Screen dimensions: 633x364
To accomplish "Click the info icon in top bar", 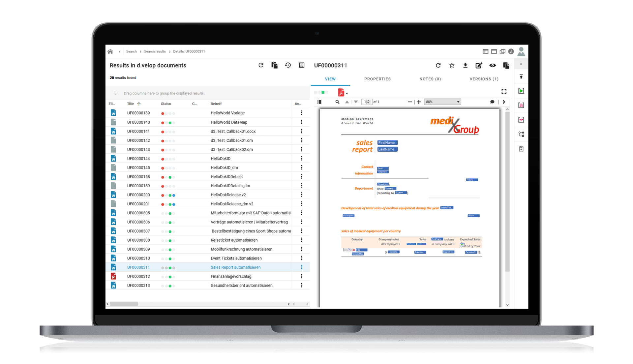I will pos(511,51).
